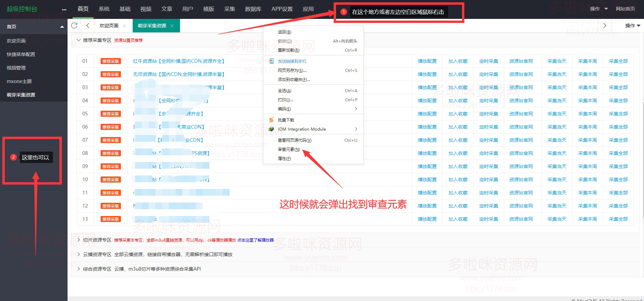Choose 添加到收藏夹(F) from the context menu
The height and width of the screenshot is (301, 644).
(x=294, y=80)
